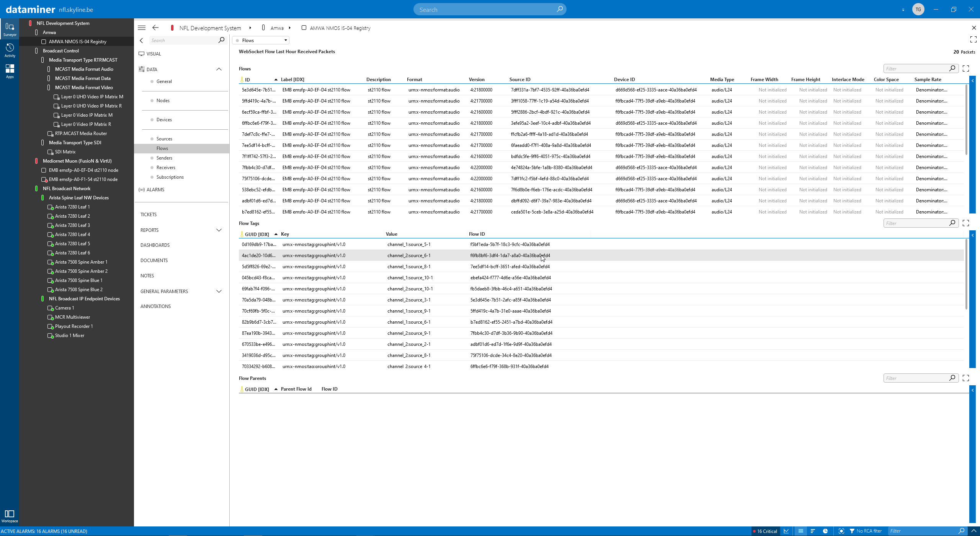
Task: Open the DASHBOARDS section
Action: tap(155, 245)
